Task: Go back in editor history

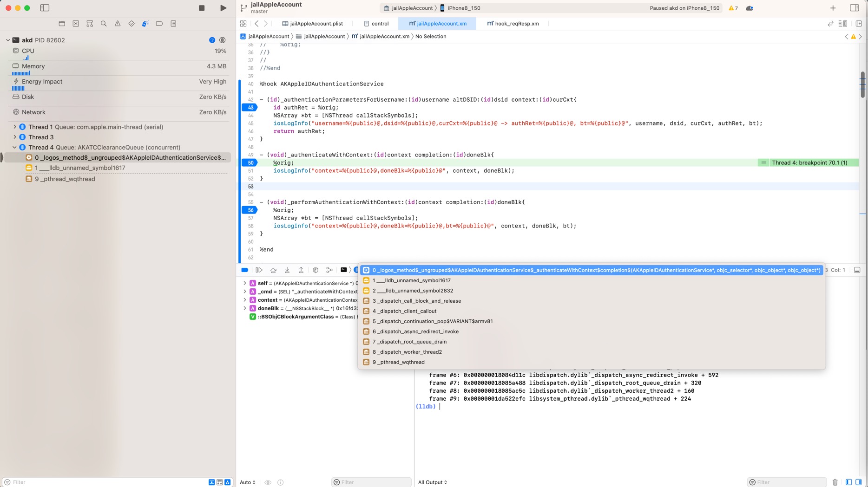Action: [256, 24]
